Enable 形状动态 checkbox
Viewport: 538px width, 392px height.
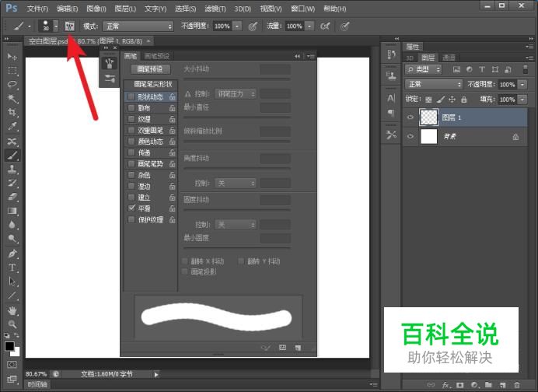131,96
